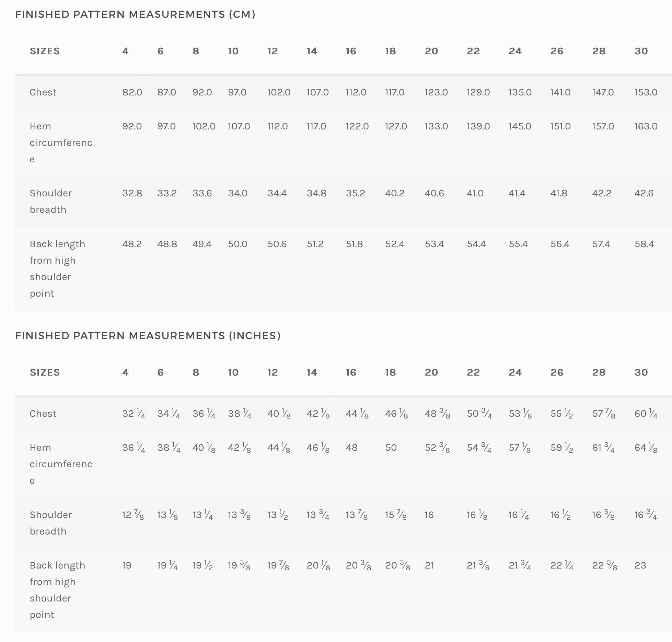The width and height of the screenshot is (672, 642).
Task: Select the 12 ⅞ shoulder breadth cell
Action: (133, 515)
